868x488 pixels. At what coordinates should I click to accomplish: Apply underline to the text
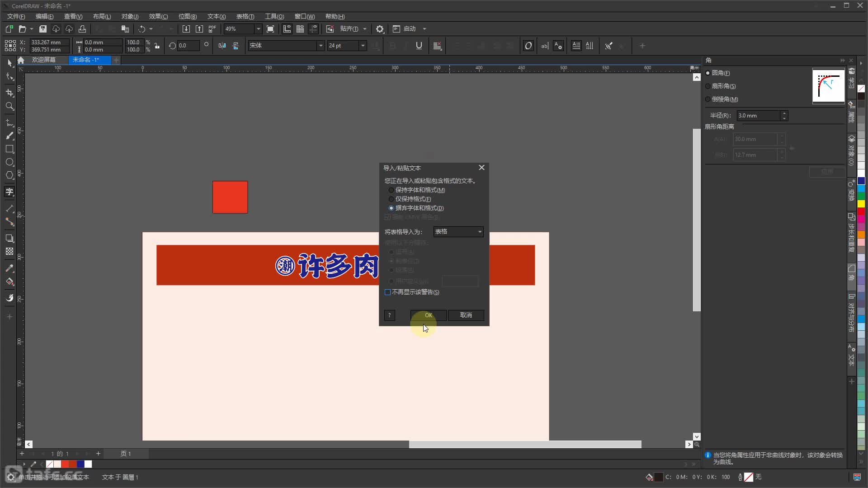coord(419,46)
